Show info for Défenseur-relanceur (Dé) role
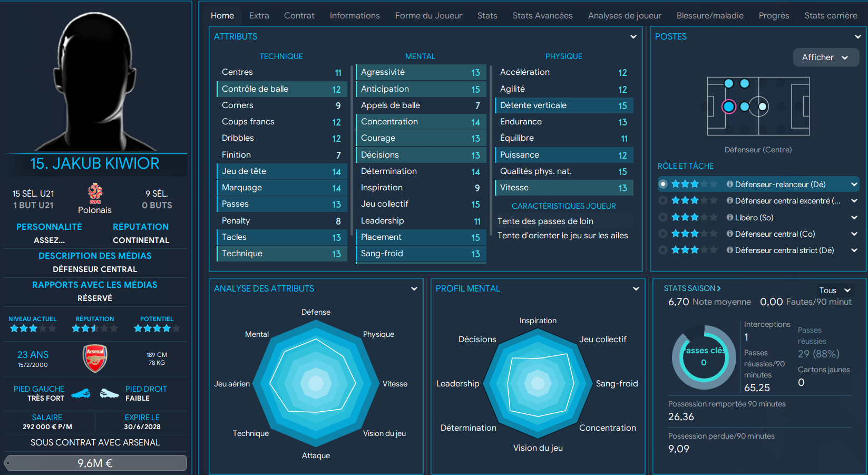Viewport: 868px width, 475px height. 730,184
